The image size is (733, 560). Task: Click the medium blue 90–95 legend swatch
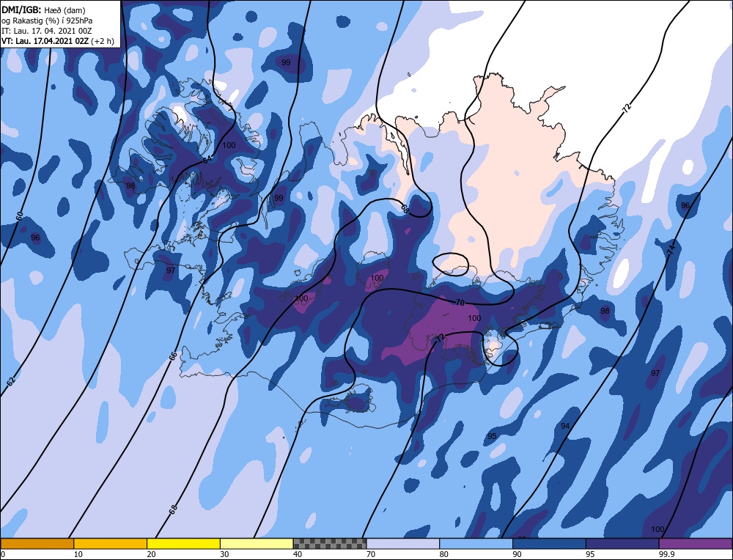[549, 544]
